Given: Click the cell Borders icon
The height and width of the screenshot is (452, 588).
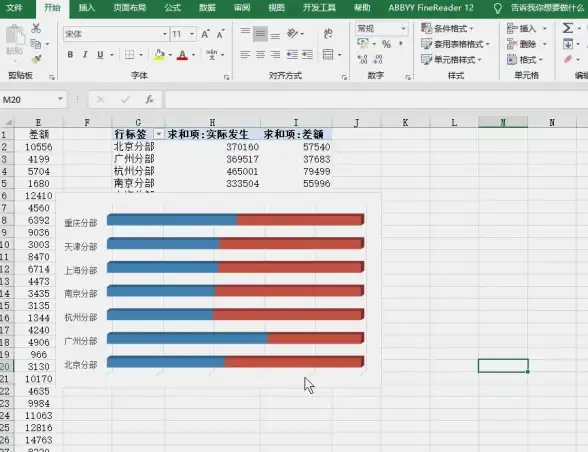Looking at the screenshot, I should [129, 55].
